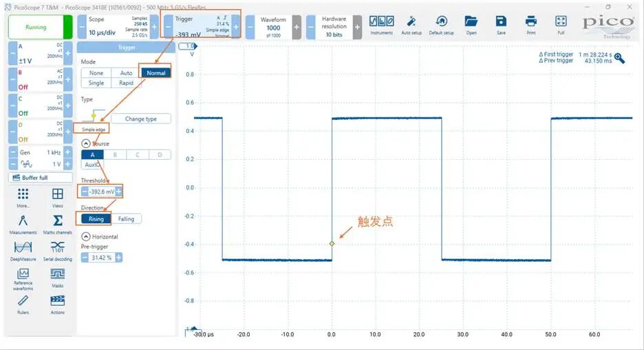The width and height of the screenshot is (644, 350).
Task: Open channel A settings
Action: point(40,54)
